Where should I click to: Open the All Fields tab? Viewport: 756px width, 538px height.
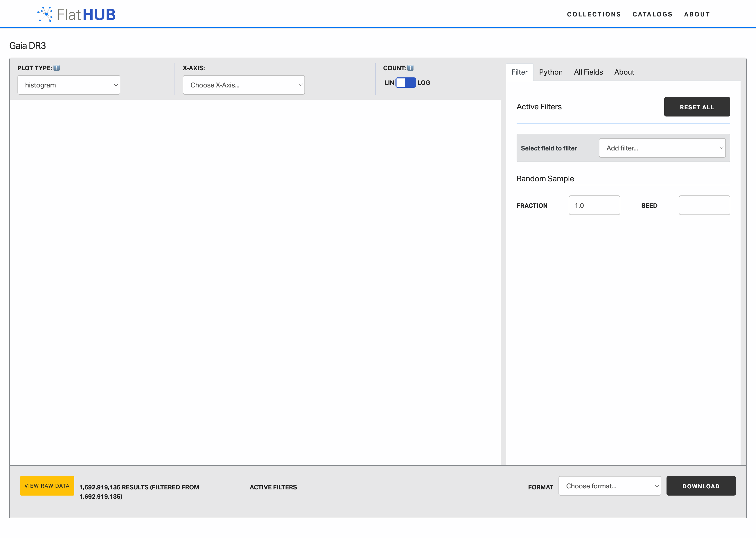(x=588, y=72)
